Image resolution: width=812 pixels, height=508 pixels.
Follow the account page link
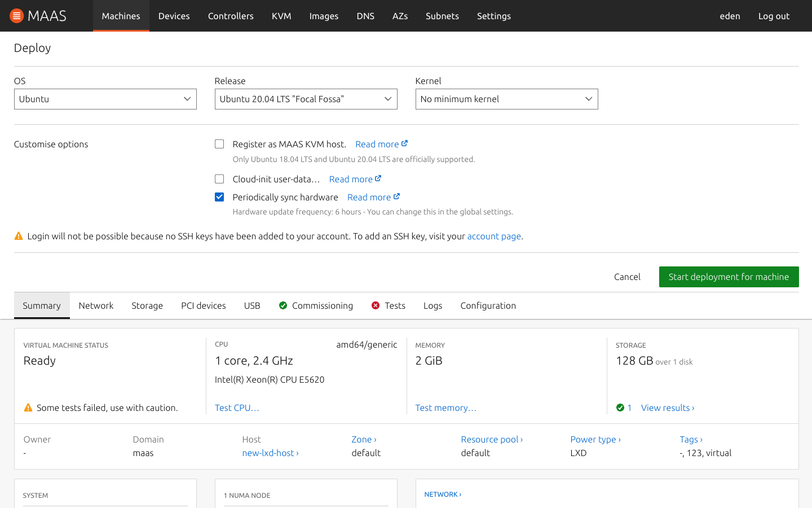[x=494, y=236]
